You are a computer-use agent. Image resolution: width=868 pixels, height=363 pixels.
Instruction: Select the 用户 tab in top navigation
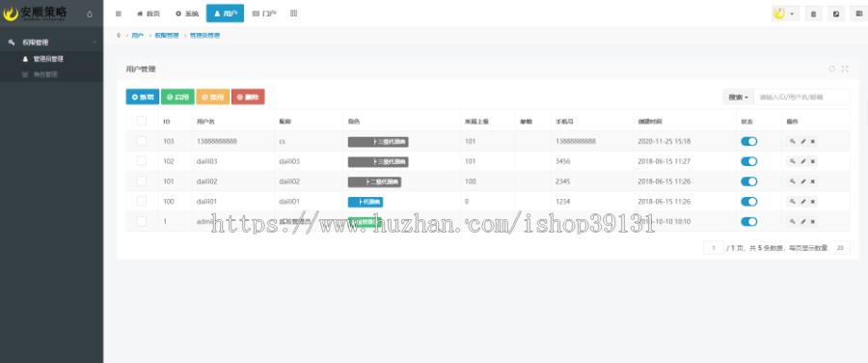[x=226, y=14]
